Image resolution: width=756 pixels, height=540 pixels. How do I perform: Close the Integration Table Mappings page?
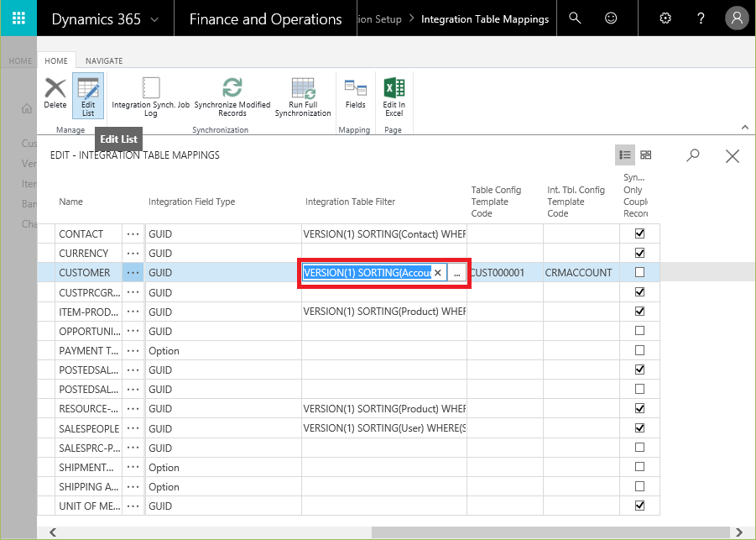click(733, 156)
